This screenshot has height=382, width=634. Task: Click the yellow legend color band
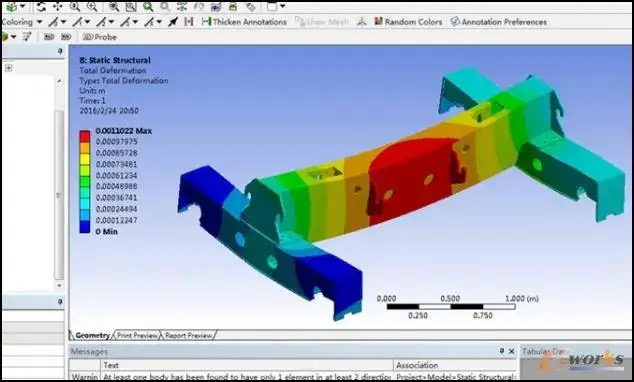point(85,159)
